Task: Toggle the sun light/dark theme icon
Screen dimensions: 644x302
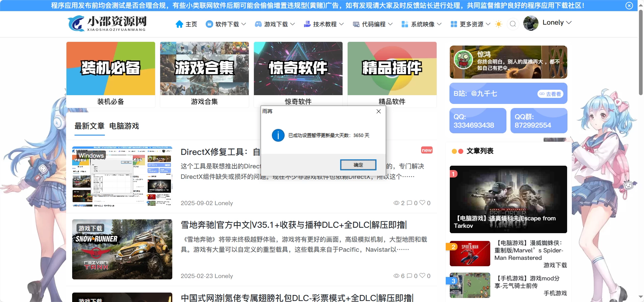Action: 499,24
